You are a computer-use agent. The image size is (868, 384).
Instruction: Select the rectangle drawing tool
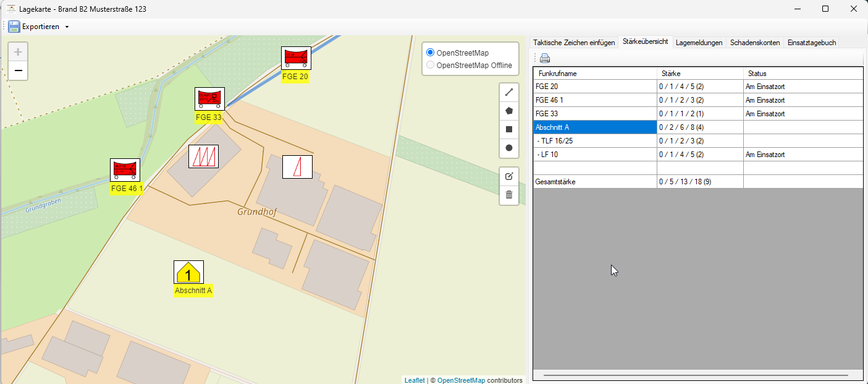(509, 129)
